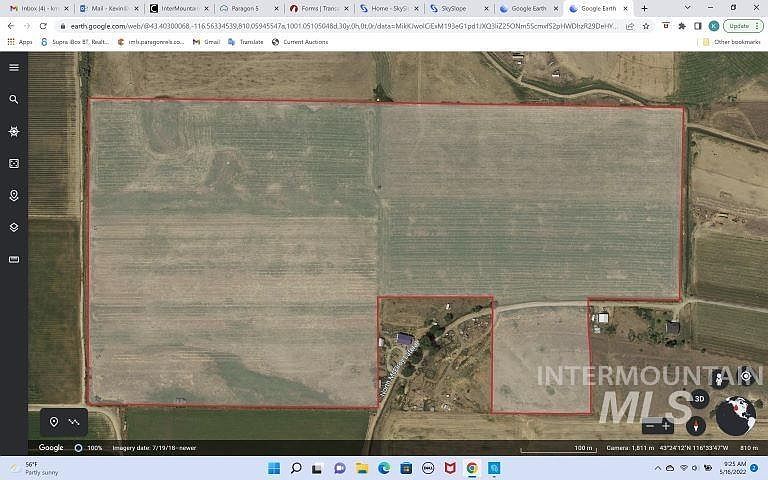This screenshot has width=768, height=480.
Task: Open a new browser tab
Action: click(644, 8)
